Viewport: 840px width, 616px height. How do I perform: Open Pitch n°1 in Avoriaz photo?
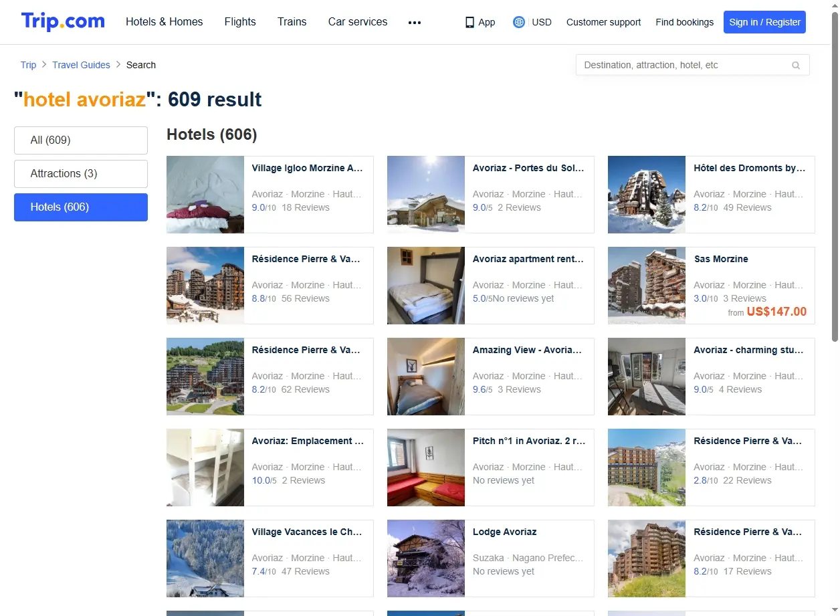[426, 468]
